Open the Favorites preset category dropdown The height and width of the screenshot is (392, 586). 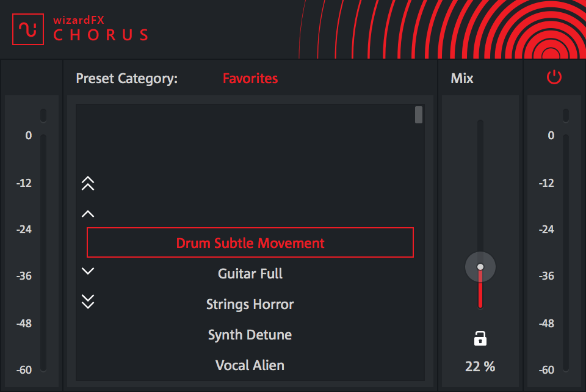pos(250,78)
